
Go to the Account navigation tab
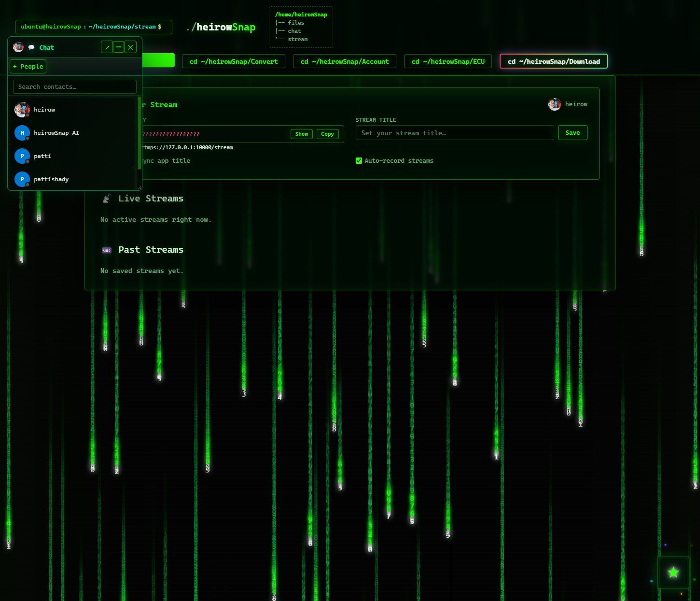(x=345, y=61)
